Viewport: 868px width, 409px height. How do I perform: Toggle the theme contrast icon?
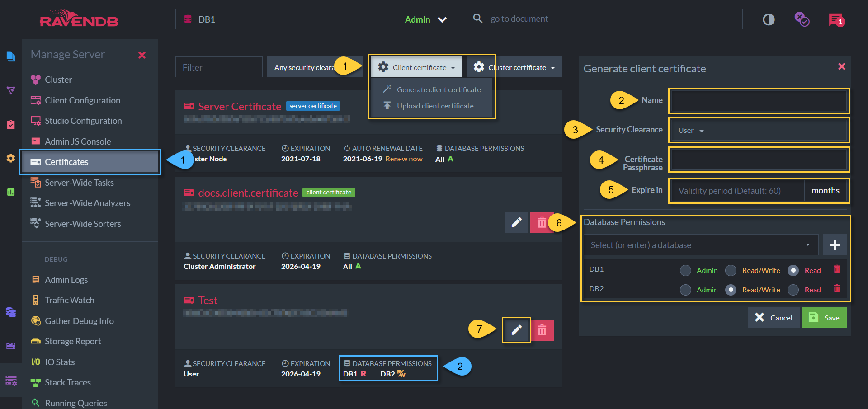[x=769, y=19]
